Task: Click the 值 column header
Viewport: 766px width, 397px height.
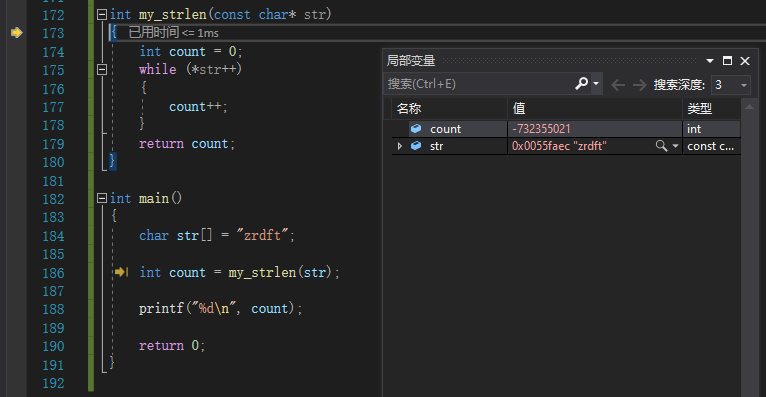Action: click(595, 108)
